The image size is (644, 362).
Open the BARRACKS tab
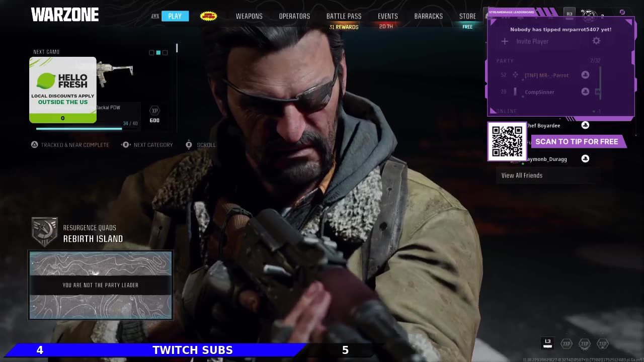pos(429,16)
